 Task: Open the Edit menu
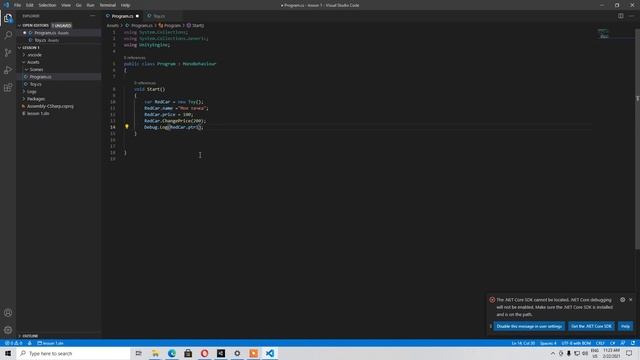click(30, 5)
